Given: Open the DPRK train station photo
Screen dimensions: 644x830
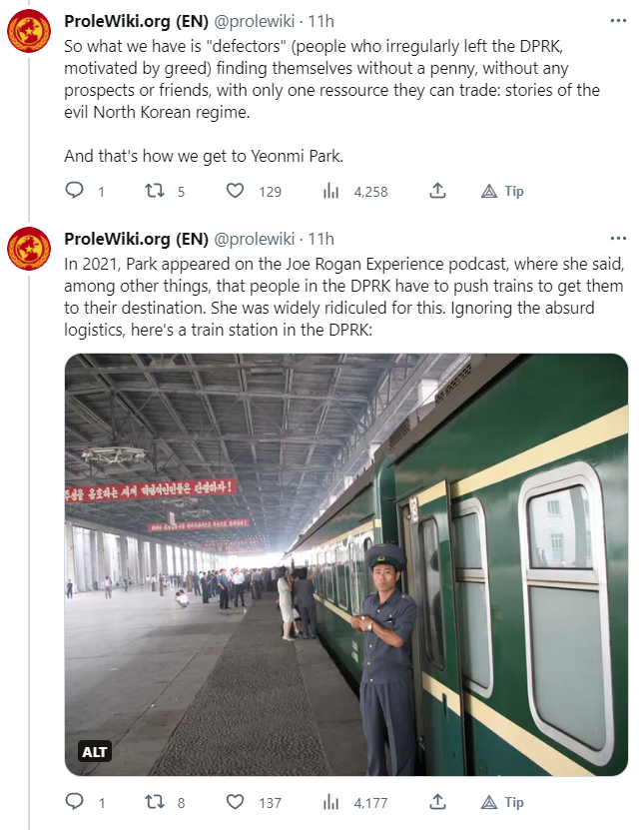Looking at the screenshot, I should [x=345, y=564].
